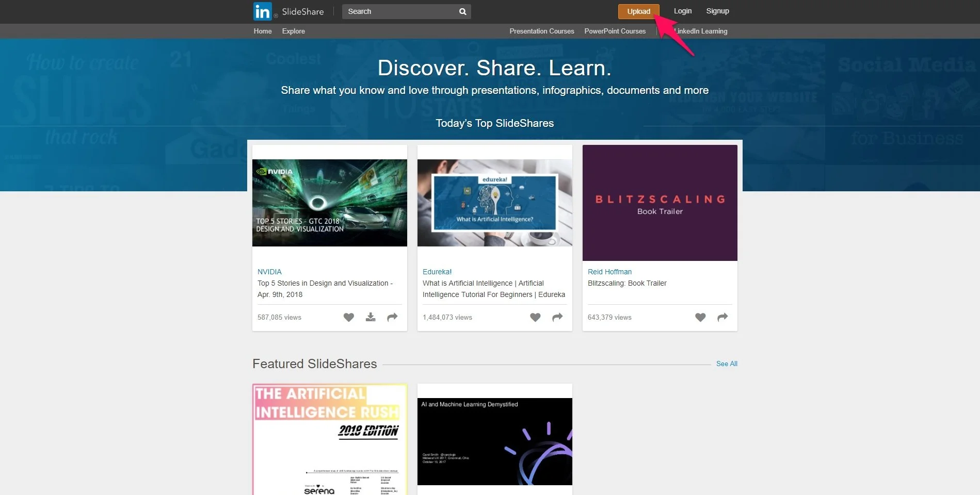980x495 pixels.
Task: Click the Upload button
Action: [638, 11]
